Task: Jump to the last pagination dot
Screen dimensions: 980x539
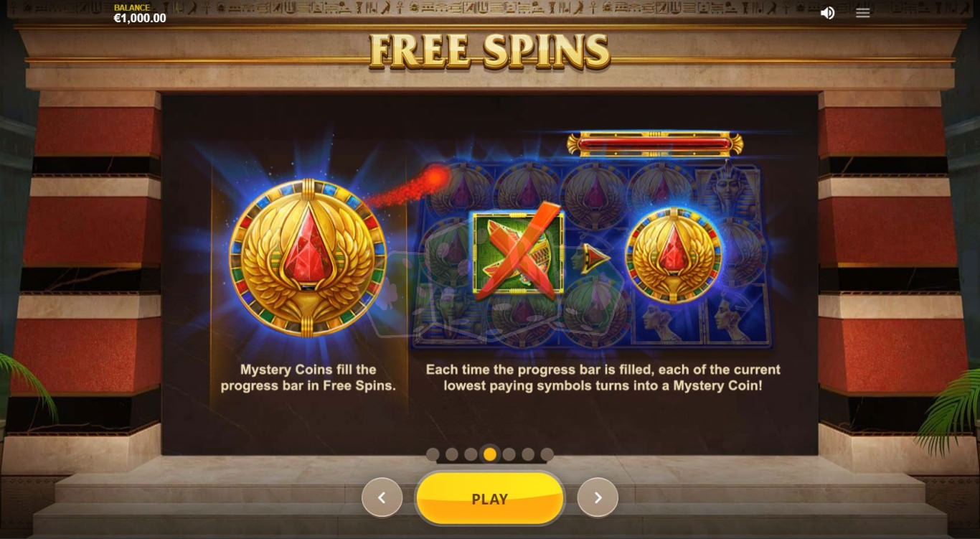Action: [x=547, y=454]
